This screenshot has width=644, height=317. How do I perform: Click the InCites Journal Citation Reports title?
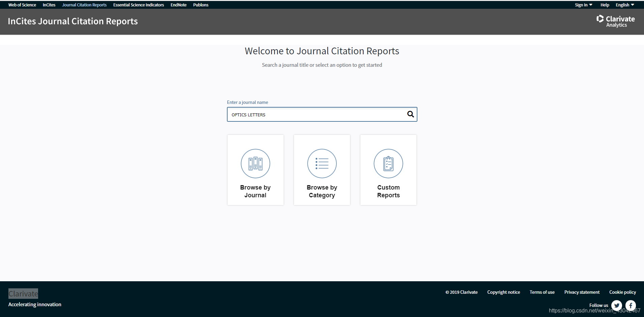tap(73, 21)
